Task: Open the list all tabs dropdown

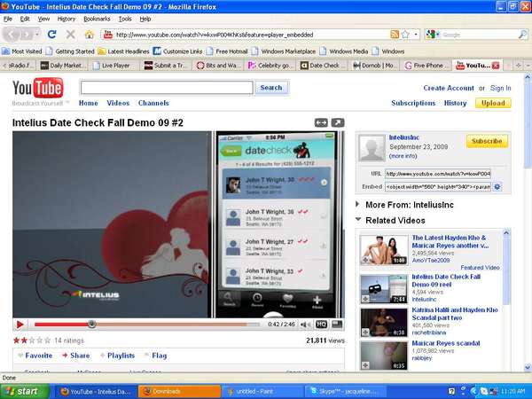Action: click(x=528, y=66)
